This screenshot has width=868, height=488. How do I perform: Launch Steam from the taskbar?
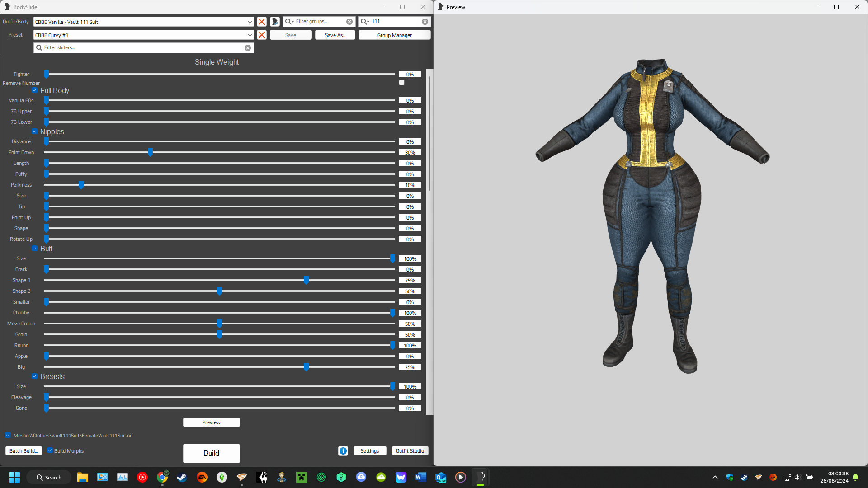(x=182, y=477)
